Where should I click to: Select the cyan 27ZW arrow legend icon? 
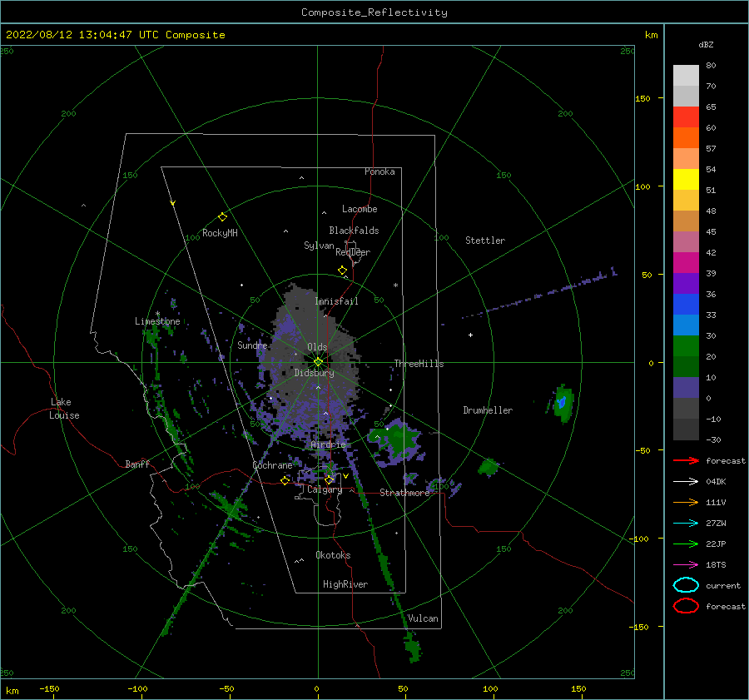click(686, 524)
